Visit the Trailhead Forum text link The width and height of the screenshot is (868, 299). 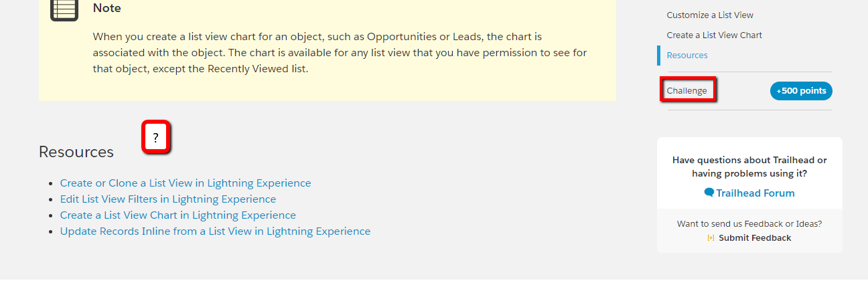tap(755, 193)
